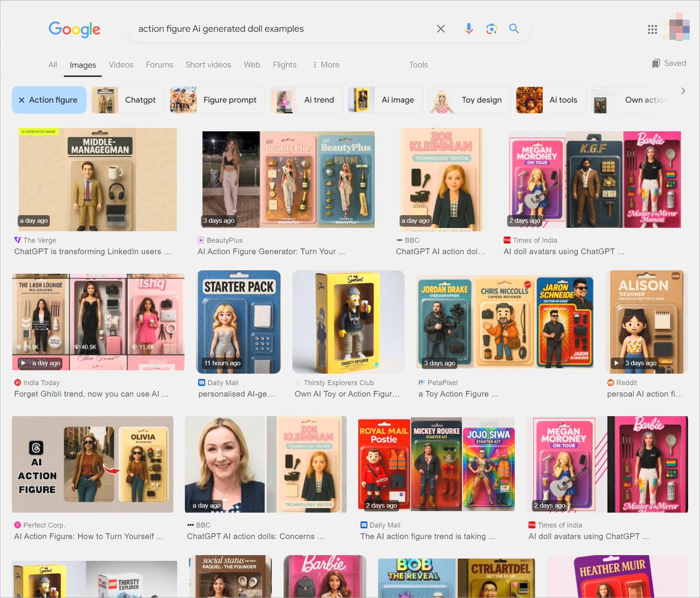
Task: Open the Heather Muir doll image
Action: pyautogui.click(x=617, y=576)
